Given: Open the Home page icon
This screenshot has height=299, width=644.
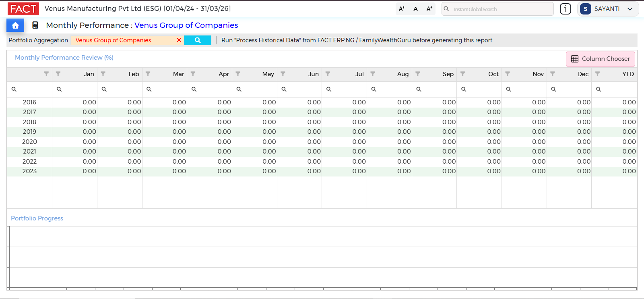Looking at the screenshot, I should (15, 25).
